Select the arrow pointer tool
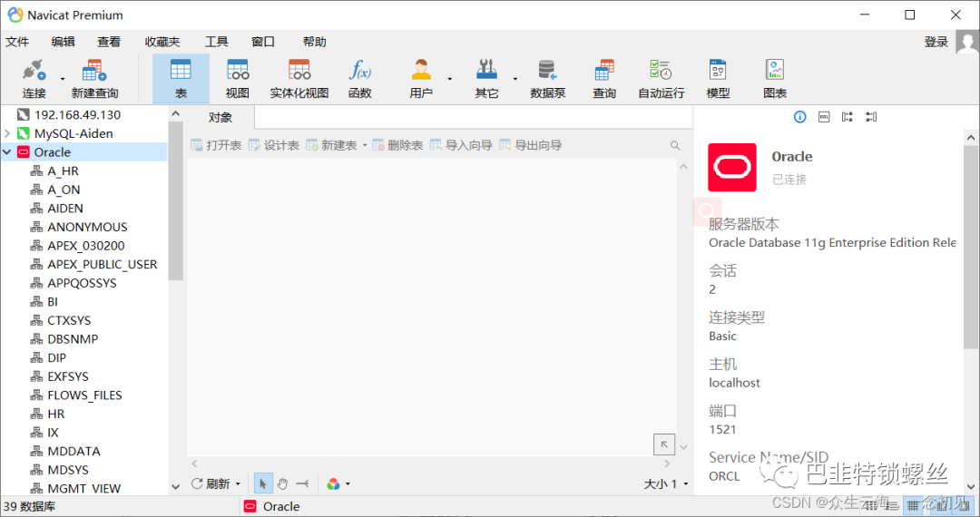 point(263,484)
